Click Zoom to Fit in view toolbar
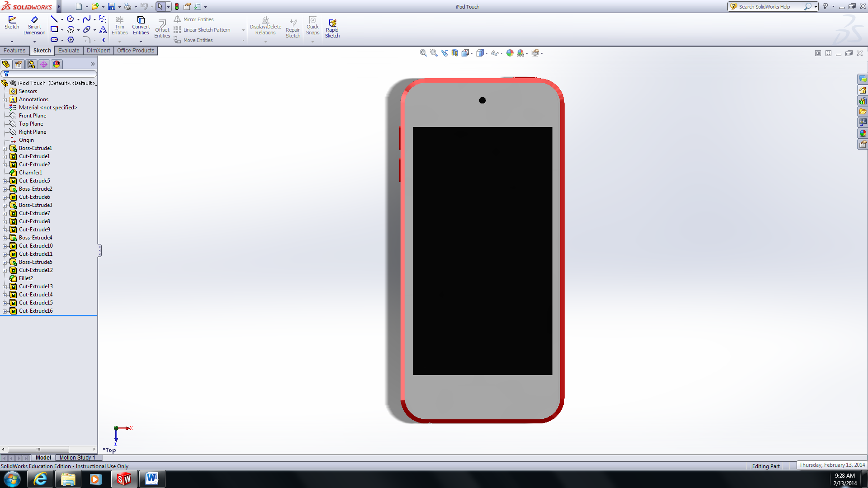Viewport: 868px width, 488px height. [x=423, y=53]
